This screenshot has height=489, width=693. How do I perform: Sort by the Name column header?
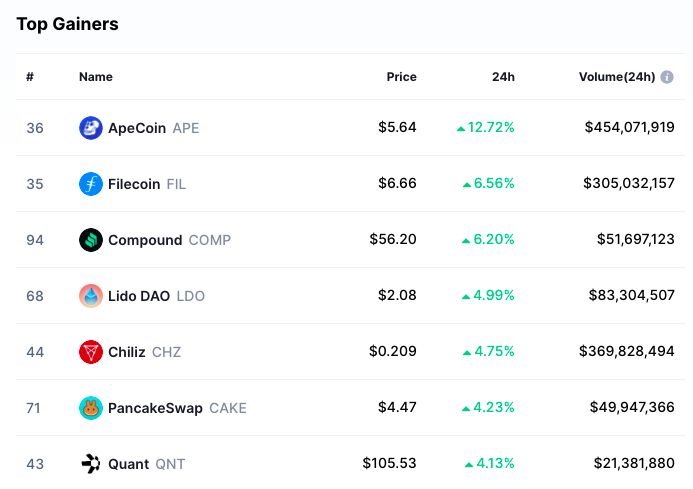coord(96,77)
